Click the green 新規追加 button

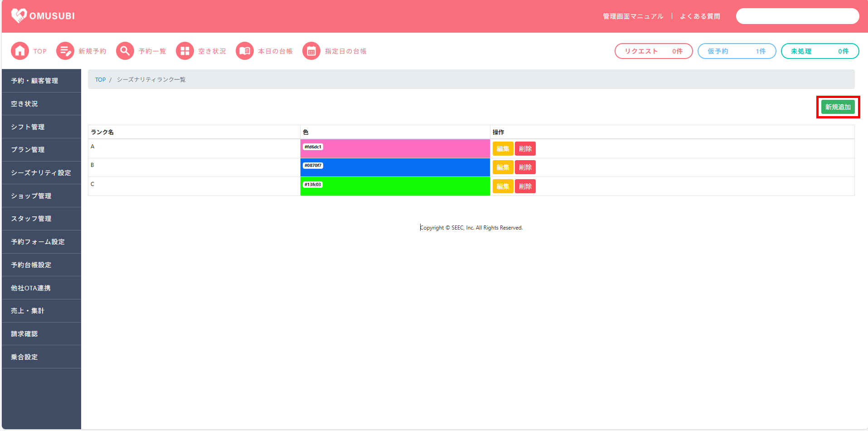838,107
